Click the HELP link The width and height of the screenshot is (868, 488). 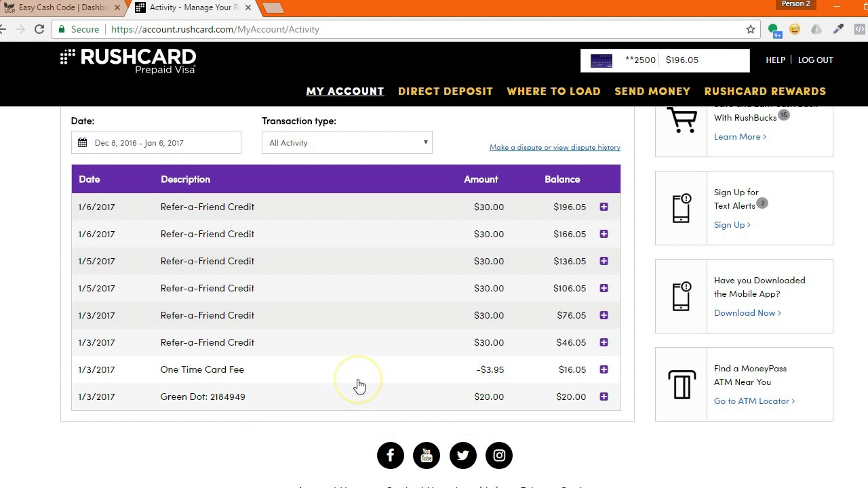pyautogui.click(x=775, y=60)
